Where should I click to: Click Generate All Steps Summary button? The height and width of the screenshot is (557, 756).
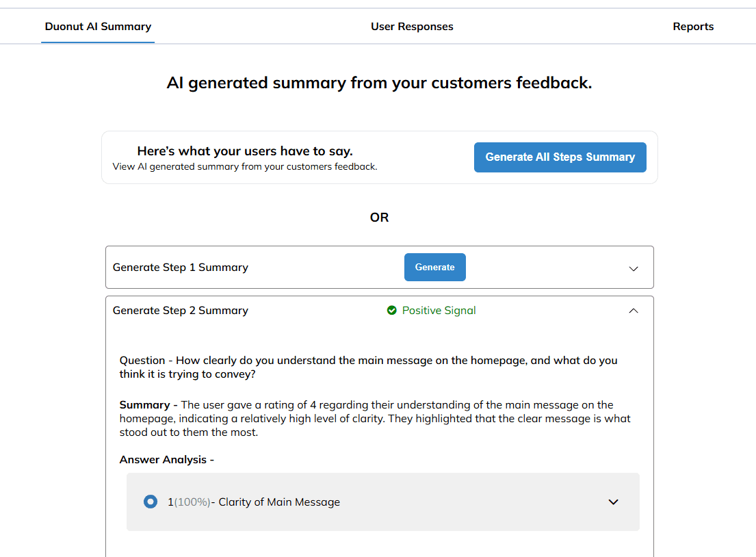tap(560, 157)
